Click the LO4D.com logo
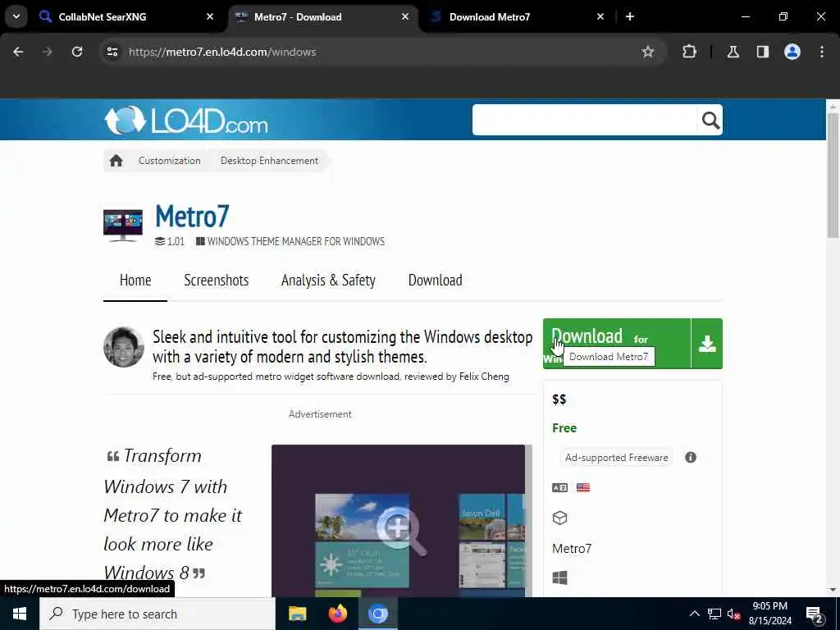Screen dimensions: 840x630 pos(185,120)
